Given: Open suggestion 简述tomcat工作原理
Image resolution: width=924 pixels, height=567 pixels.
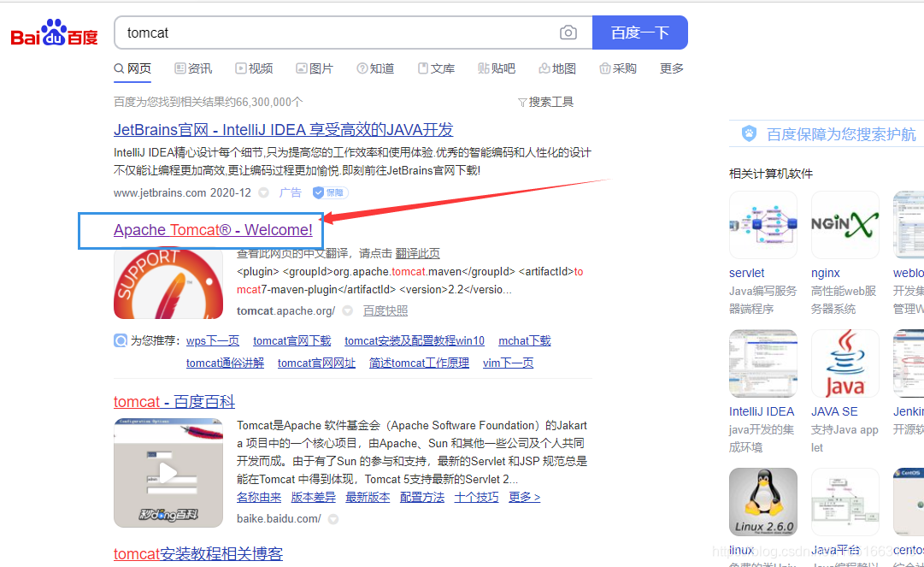Looking at the screenshot, I should [x=419, y=363].
